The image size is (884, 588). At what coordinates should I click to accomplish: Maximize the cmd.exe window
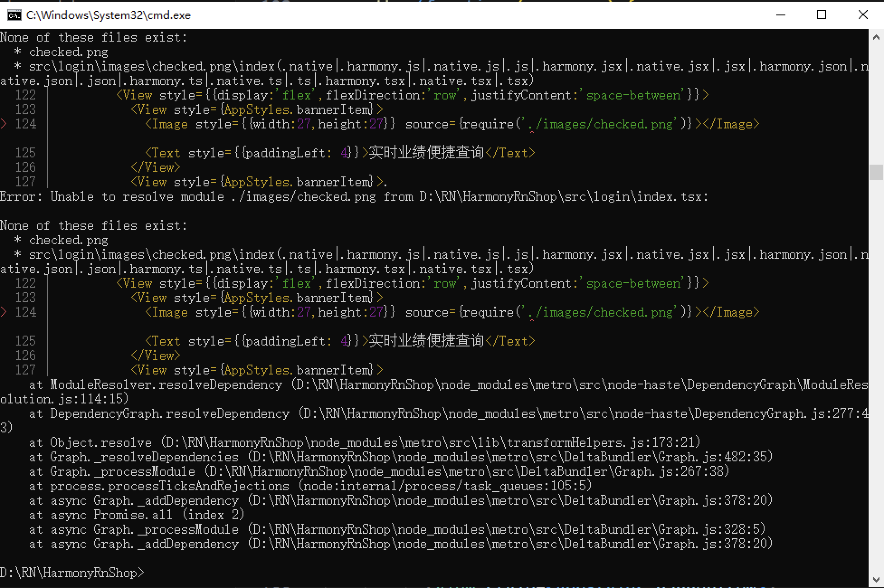pos(822,15)
